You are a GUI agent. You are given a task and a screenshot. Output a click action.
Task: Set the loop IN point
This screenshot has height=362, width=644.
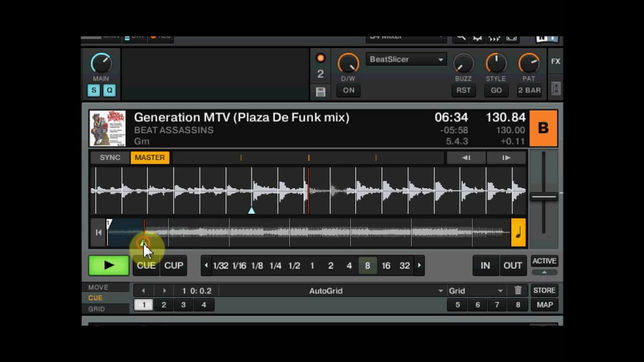[x=485, y=265]
